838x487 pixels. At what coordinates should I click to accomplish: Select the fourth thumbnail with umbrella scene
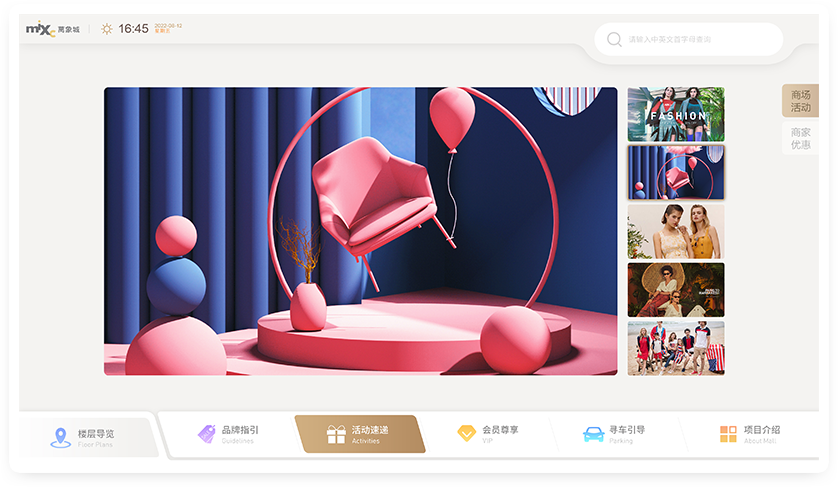pos(675,290)
